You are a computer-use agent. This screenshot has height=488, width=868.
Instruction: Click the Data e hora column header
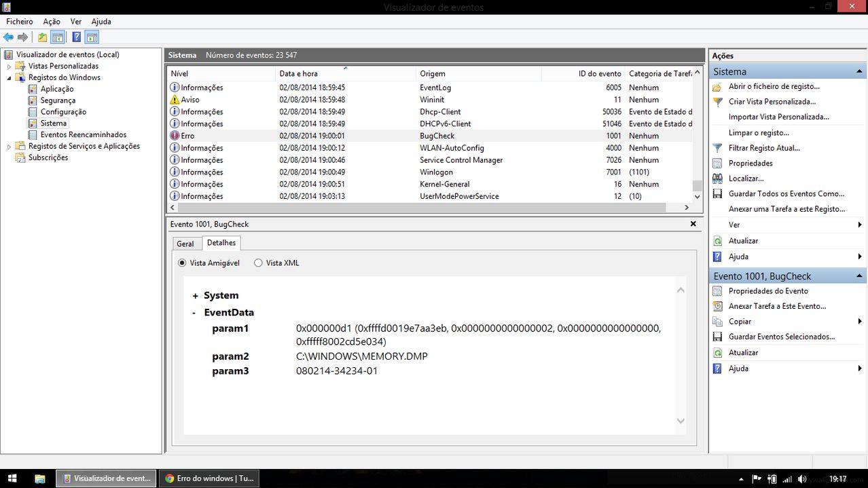(346, 73)
